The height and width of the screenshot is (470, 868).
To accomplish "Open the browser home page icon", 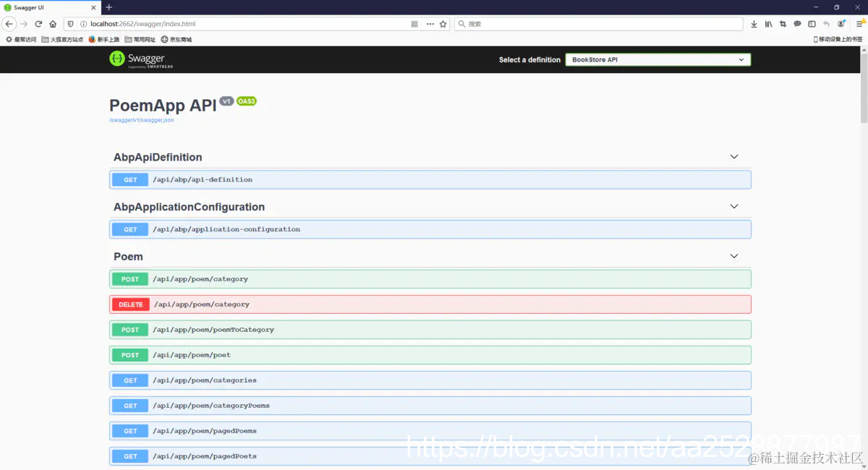I will pos(53,24).
